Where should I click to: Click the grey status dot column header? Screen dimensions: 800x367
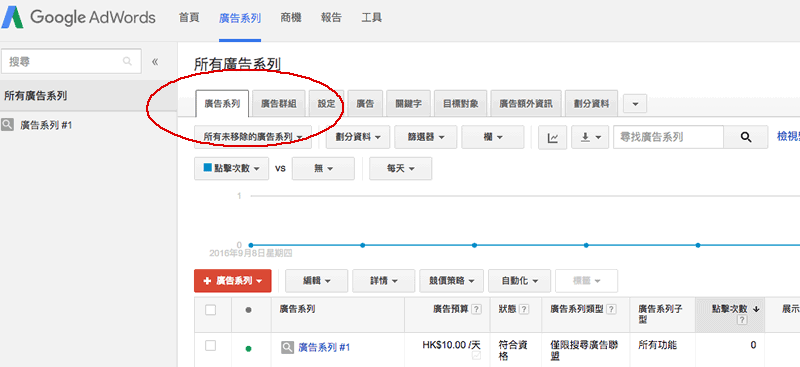click(x=248, y=310)
